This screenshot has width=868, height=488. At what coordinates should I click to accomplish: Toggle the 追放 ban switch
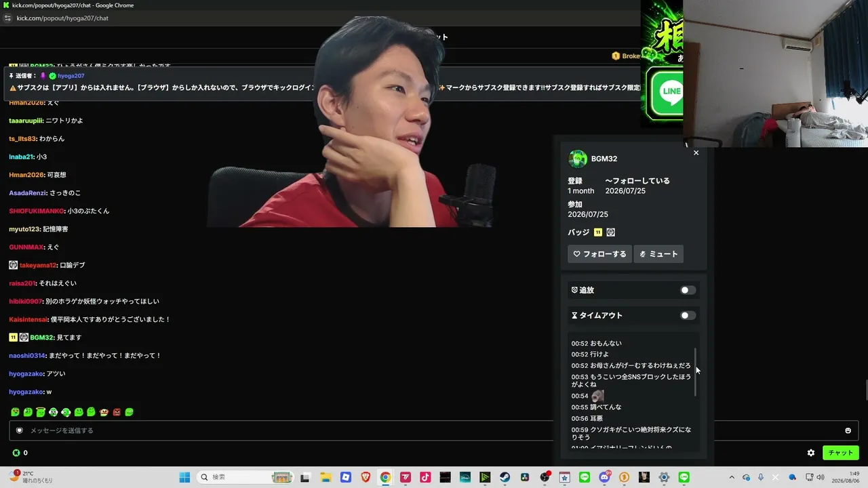point(688,290)
